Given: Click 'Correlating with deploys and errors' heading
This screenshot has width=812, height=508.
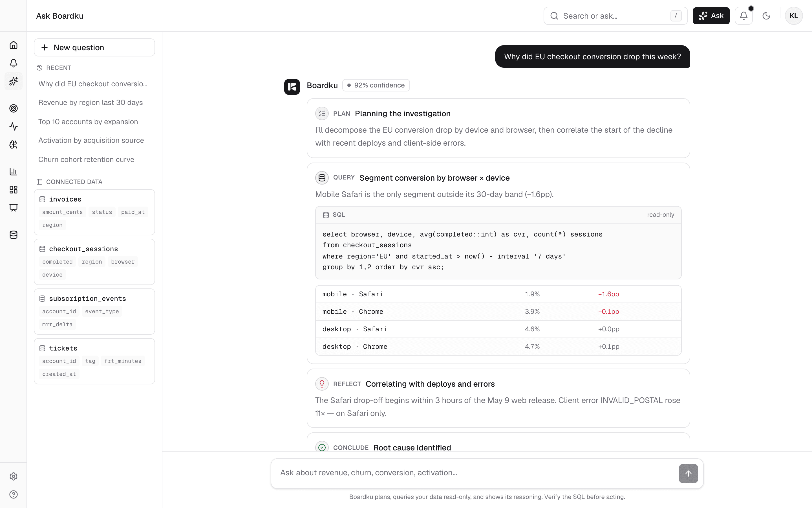Looking at the screenshot, I should [x=430, y=384].
